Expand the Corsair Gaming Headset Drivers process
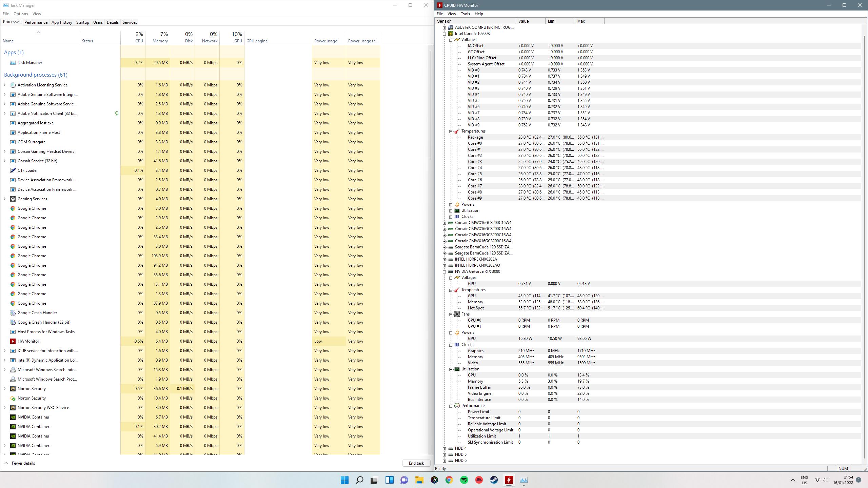This screenshot has height=488, width=868. [5, 151]
